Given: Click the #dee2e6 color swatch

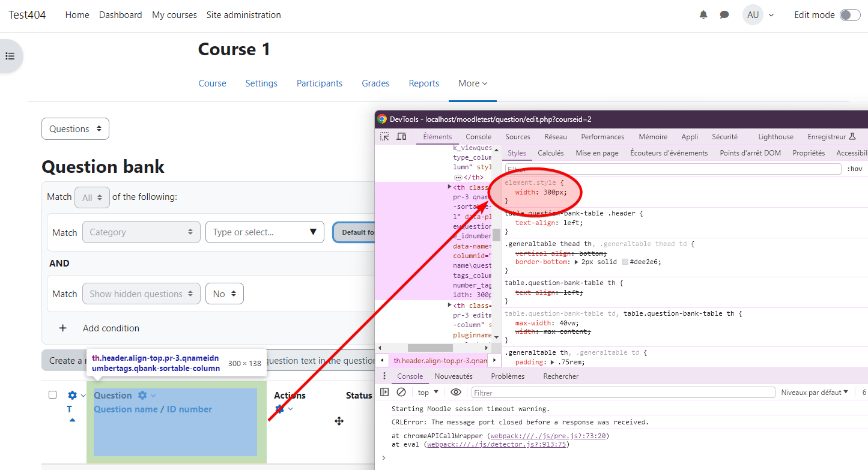Looking at the screenshot, I should 625,262.
